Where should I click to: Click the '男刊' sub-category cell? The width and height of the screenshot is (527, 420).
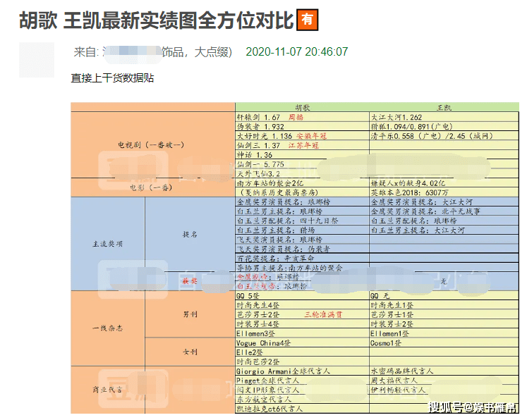pos(190,314)
